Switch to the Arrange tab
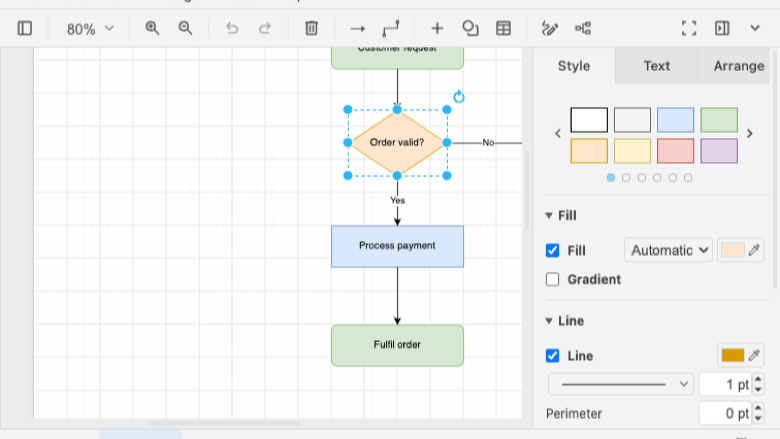The image size is (780, 439). tap(739, 66)
